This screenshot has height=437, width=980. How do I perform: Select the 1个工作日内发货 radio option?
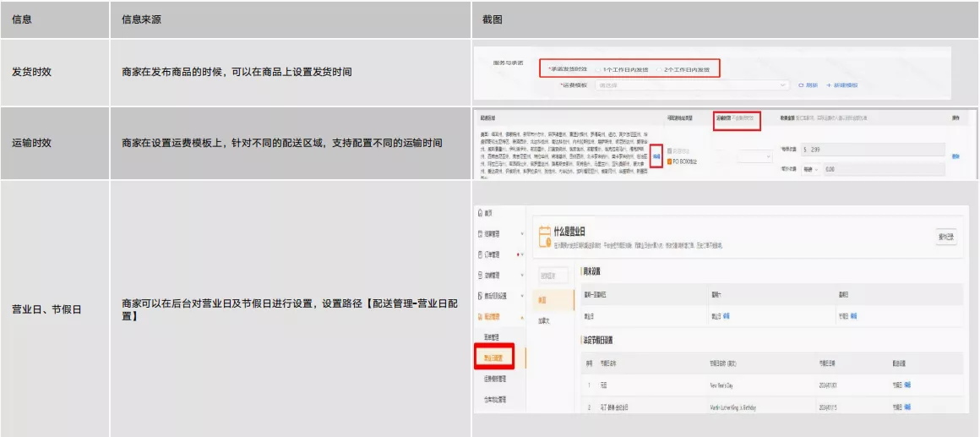pyautogui.click(x=596, y=69)
